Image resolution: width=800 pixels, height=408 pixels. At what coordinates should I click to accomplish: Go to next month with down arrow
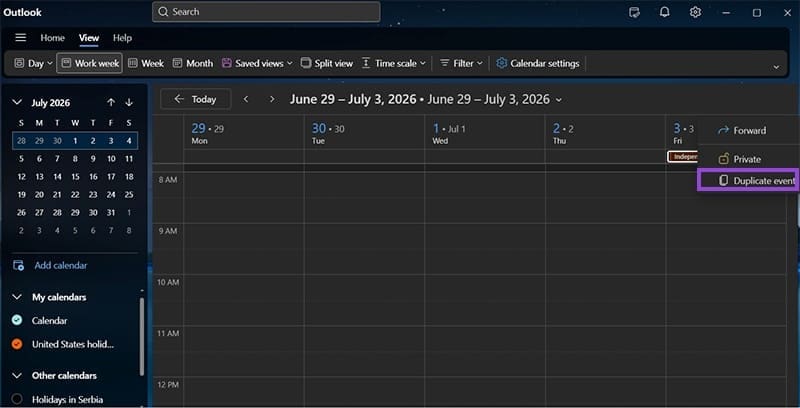[129, 103]
